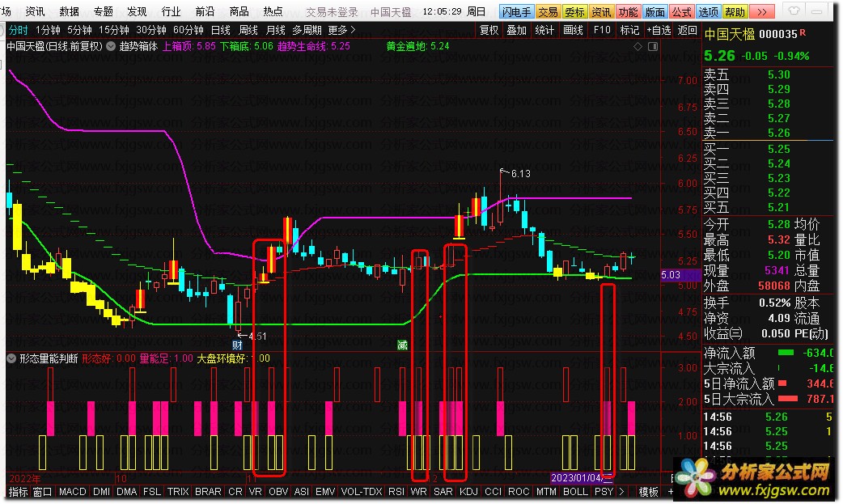Click the 叠加 toolbar item
843x504 pixels.
click(x=517, y=30)
